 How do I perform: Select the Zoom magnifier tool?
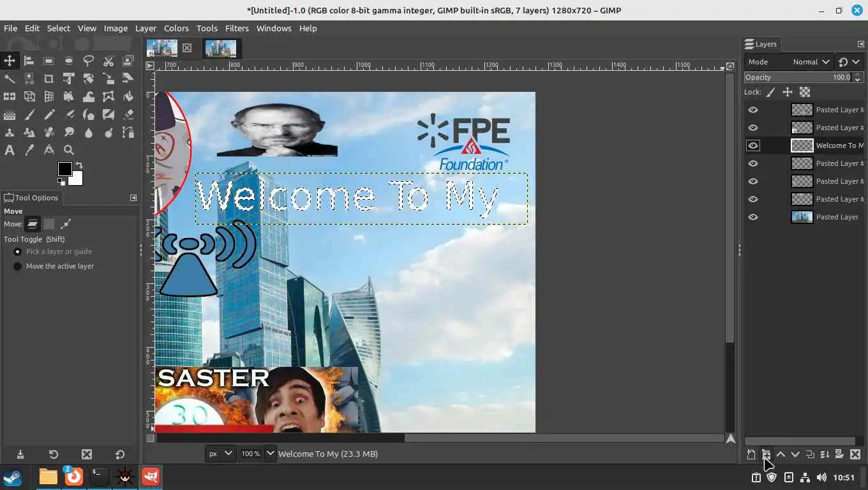68,150
